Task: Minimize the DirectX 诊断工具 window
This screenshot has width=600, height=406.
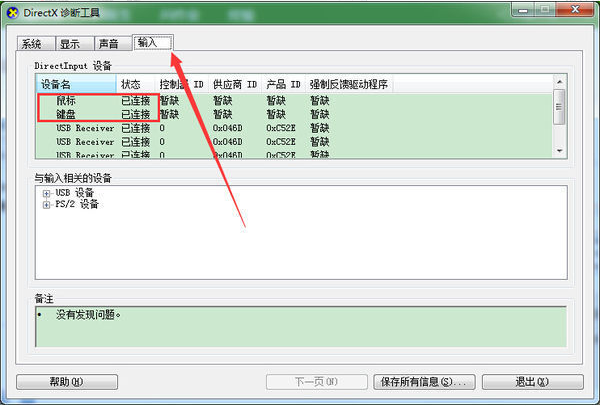Action: point(521,9)
